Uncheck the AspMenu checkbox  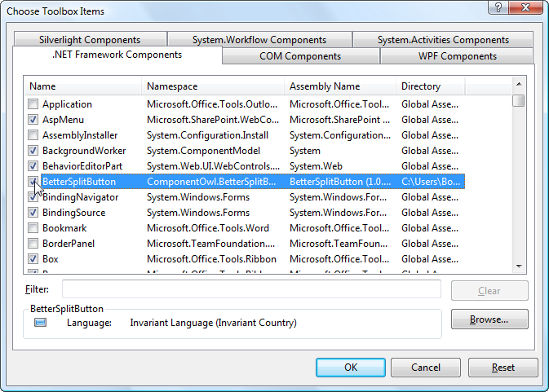pyautogui.click(x=33, y=120)
